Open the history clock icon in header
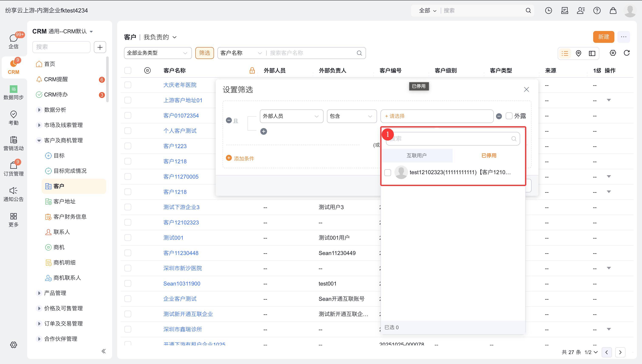 coord(548,11)
